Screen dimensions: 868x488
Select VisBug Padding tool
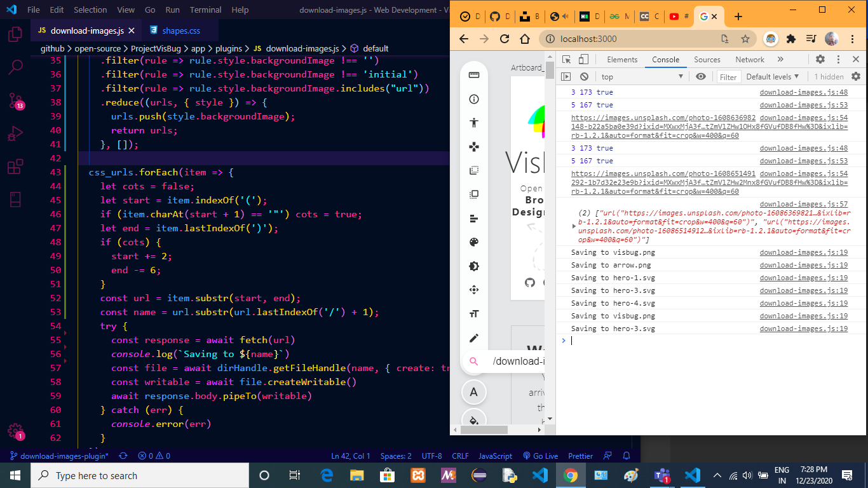(x=473, y=194)
